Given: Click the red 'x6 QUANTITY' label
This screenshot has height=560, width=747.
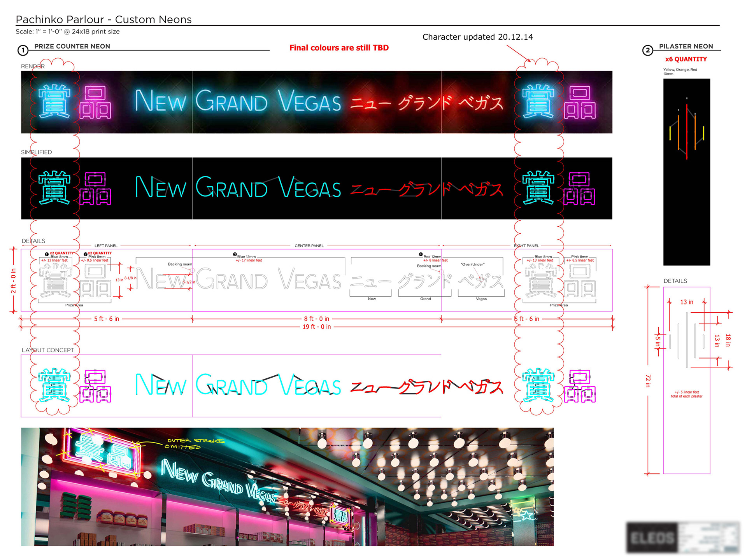Looking at the screenshot, I should [x=686, y=59].
